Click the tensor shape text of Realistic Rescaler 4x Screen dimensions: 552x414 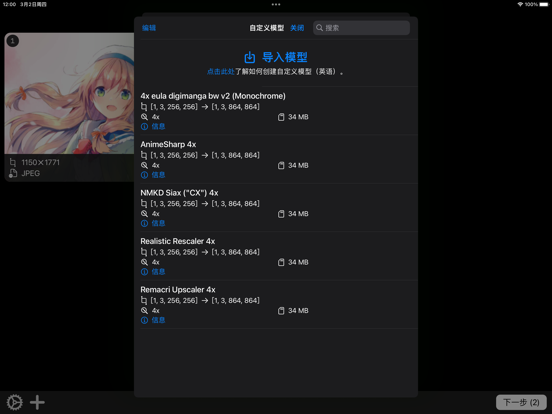(x=205, y=252)
